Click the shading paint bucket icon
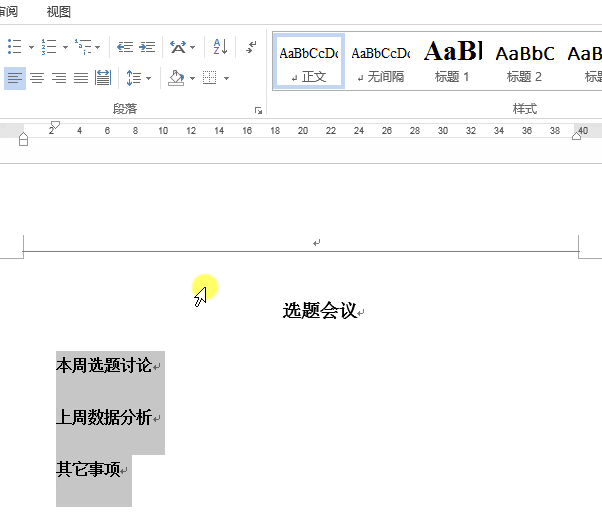602x523 pixels. pos(176,78)
